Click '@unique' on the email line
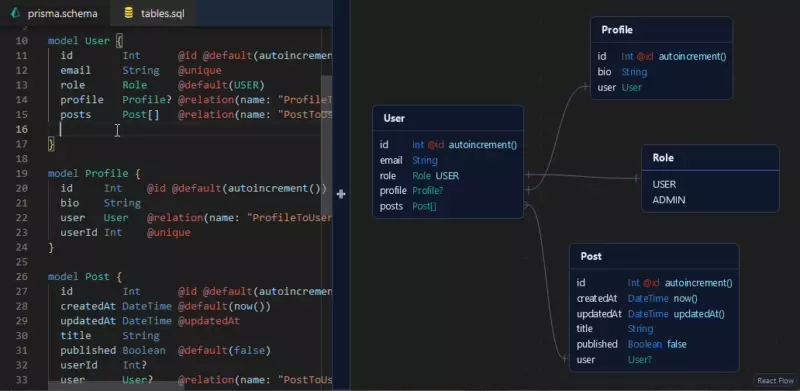This screenshot has height=391, width=800. [199, 70]
